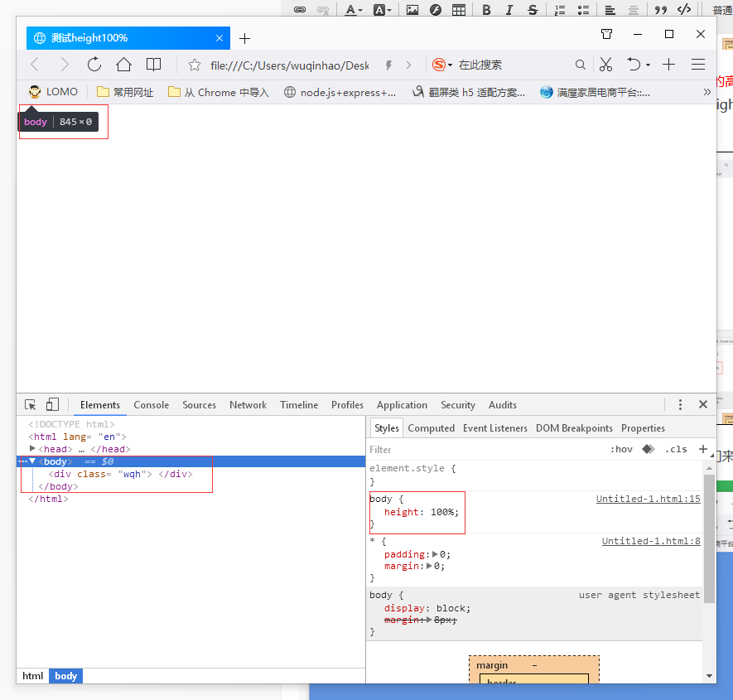Switch to the Console tab

(x=151, y=405)
